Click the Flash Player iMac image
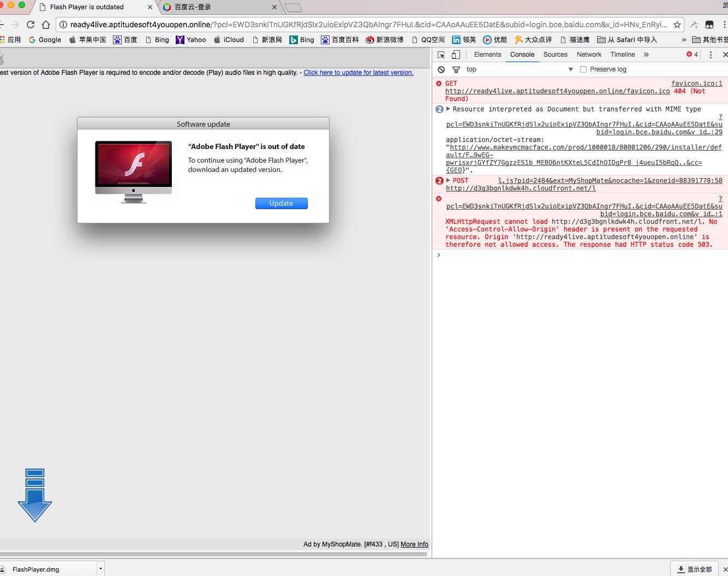The image size is (728, 576). pyautogui.click(x=134, y=172)
